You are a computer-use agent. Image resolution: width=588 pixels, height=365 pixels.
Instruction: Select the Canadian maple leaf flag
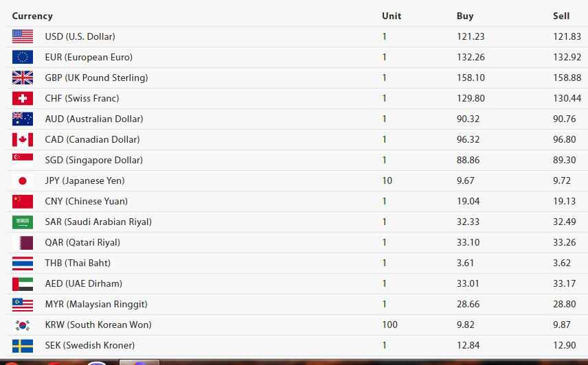click(23, 140)
